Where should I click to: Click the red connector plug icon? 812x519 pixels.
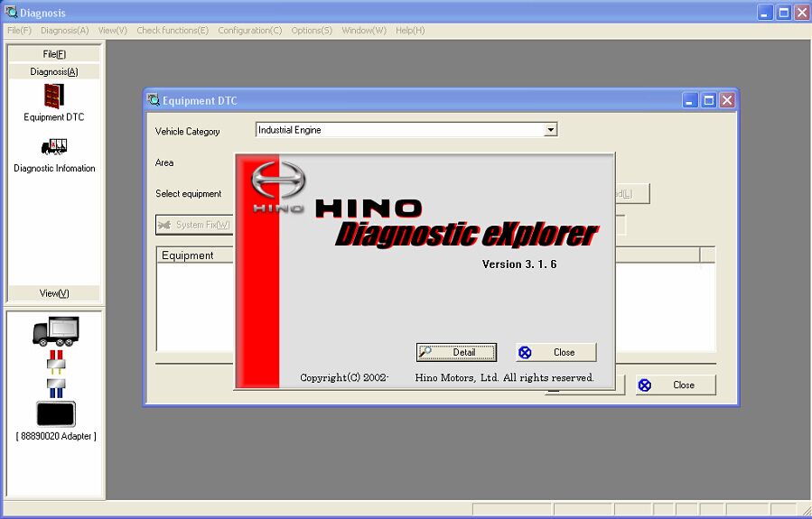(x=56, y=362)
